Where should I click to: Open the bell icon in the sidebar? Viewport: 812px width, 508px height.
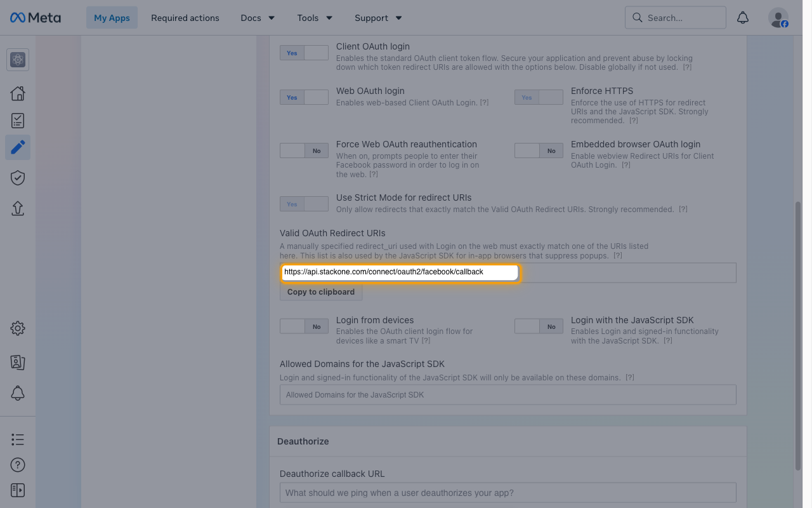coord(18,393)
